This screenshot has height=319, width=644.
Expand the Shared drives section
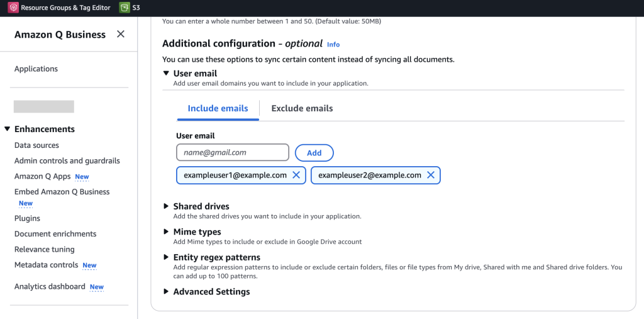[x=166, y=206]
